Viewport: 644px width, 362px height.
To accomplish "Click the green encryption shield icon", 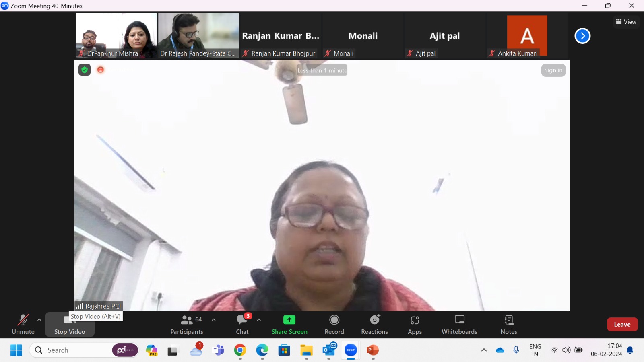I will pyautogui.click(x=85, y=70).
